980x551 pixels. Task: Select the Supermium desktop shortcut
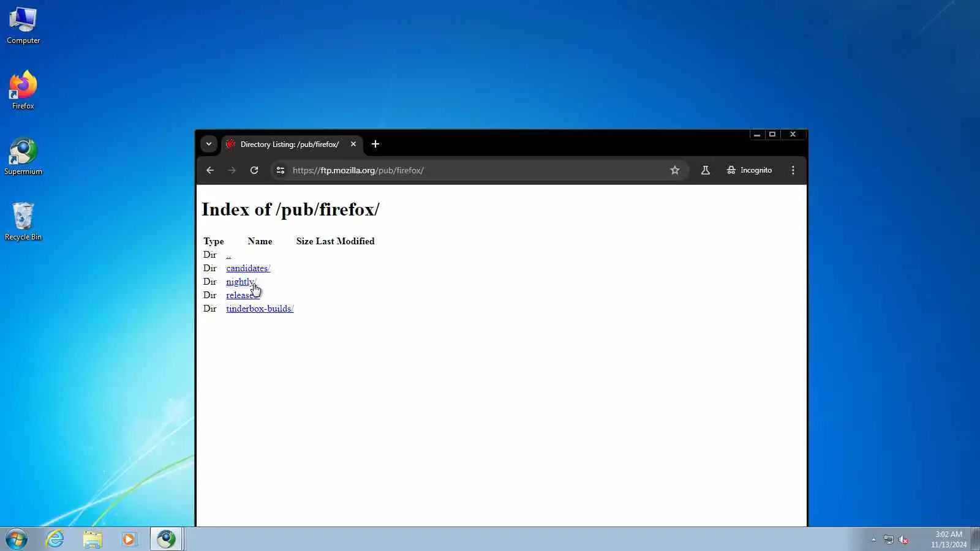[23, 157]
